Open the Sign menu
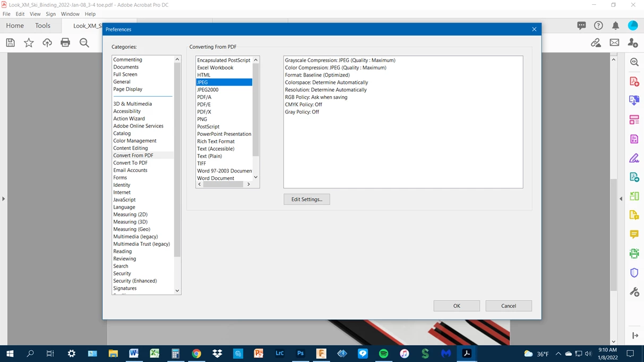This screenshot has height=362, width=644. 51,14
